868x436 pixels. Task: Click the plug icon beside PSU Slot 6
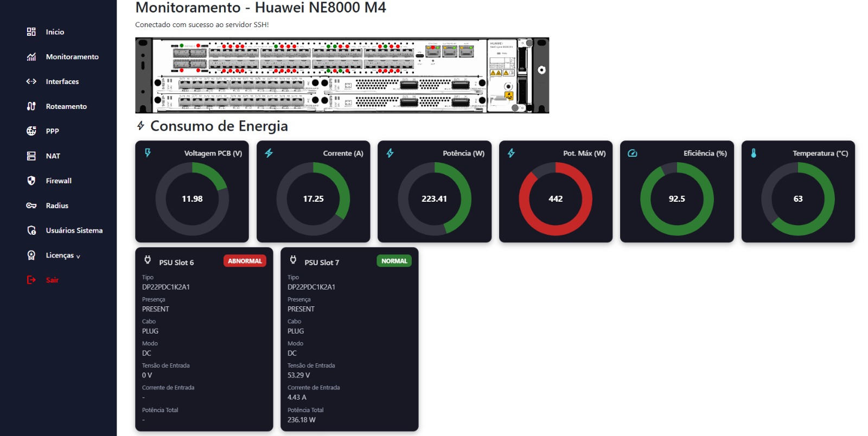point(148,260)
